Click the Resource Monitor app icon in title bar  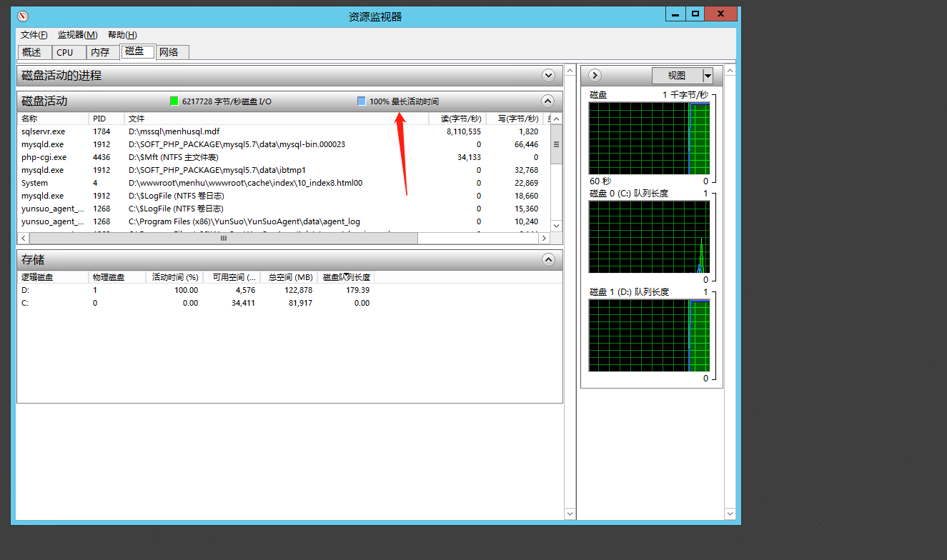click(x=23, y=16)
